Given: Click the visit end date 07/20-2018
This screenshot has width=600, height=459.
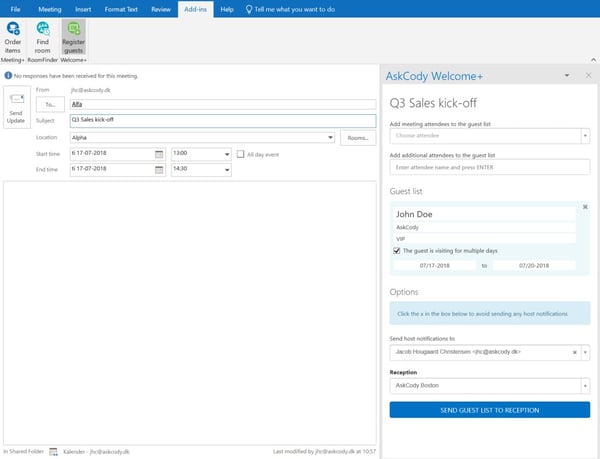Looking at the screenshot, I should (534, 265).
